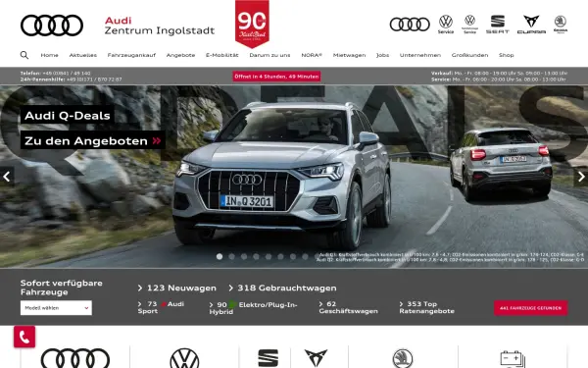Open the Großkunden menu item
Screen dimensions: 588x368
pyautogui.click(x=469, y=55)
